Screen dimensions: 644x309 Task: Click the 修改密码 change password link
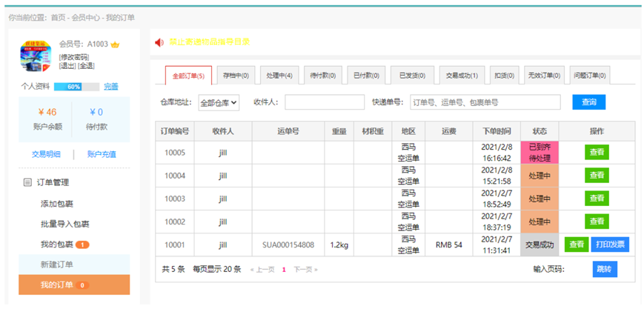pos(73,57)
